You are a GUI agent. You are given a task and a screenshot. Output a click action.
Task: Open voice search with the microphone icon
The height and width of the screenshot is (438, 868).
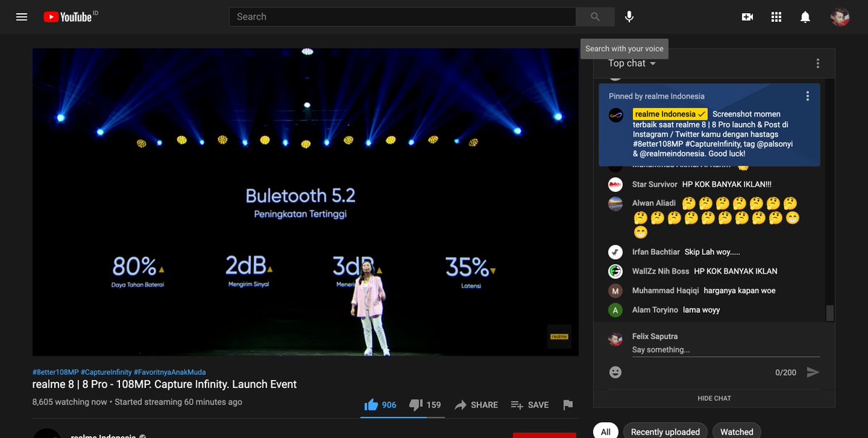point(629,16)
